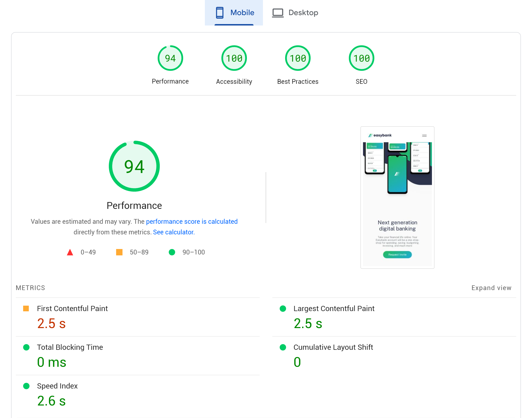
Task: Click the mobile phone icon in tab
Action: coord(220,13)
